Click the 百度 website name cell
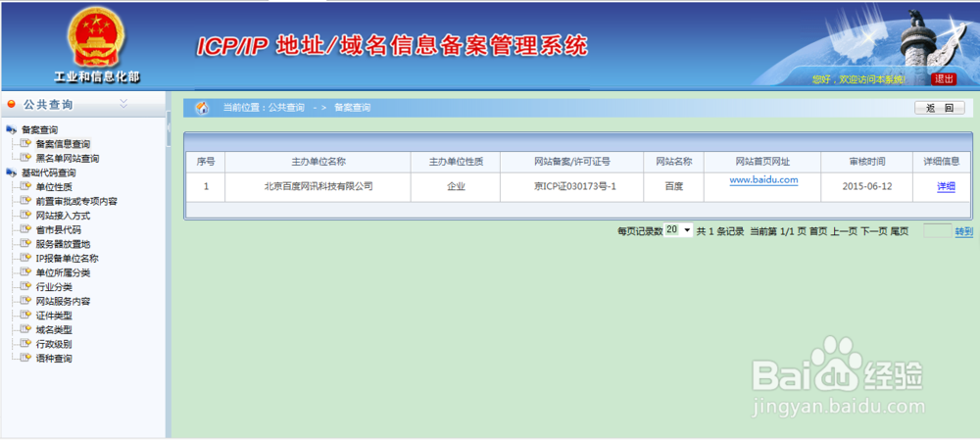 (674, 186)
